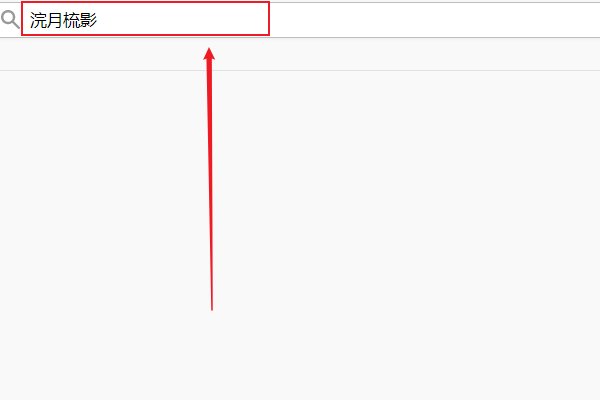Focus the search field containing 浣月梳影
Image resolution: width=600 pixels, height=400 pixels.
(x=145, y=19)
